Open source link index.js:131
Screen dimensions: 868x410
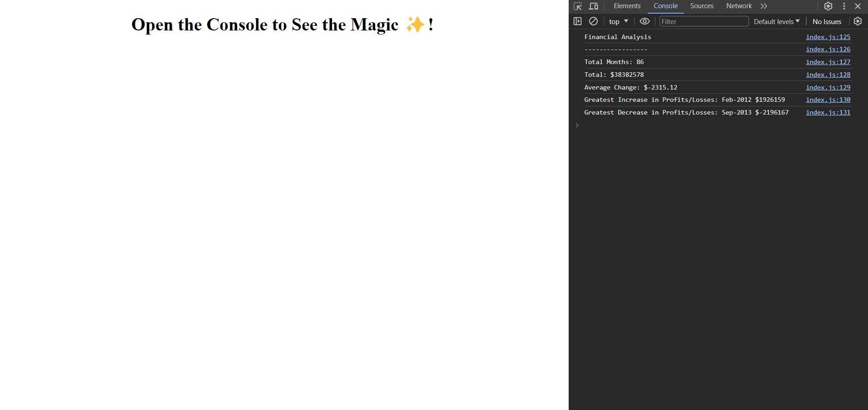828,112
